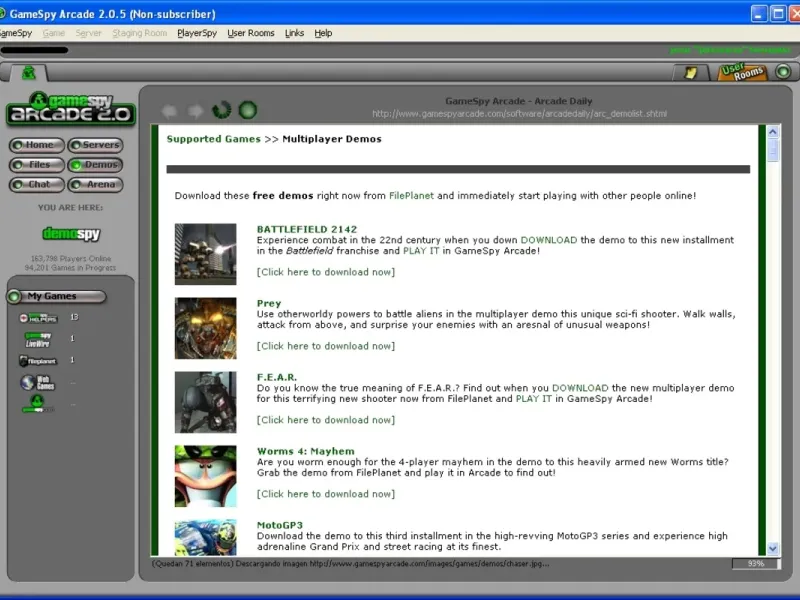The image size is (800, 600).
Task: Open the PlayerSpy menu
Action: pyautogui.click(x=197, y=33)
